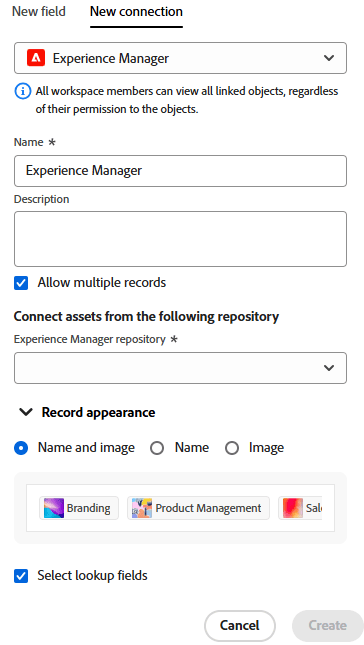This screenshot has width=364, height=645.
Task: Click the Product Management thumbnail image
Action: click(x=142, y=508)
